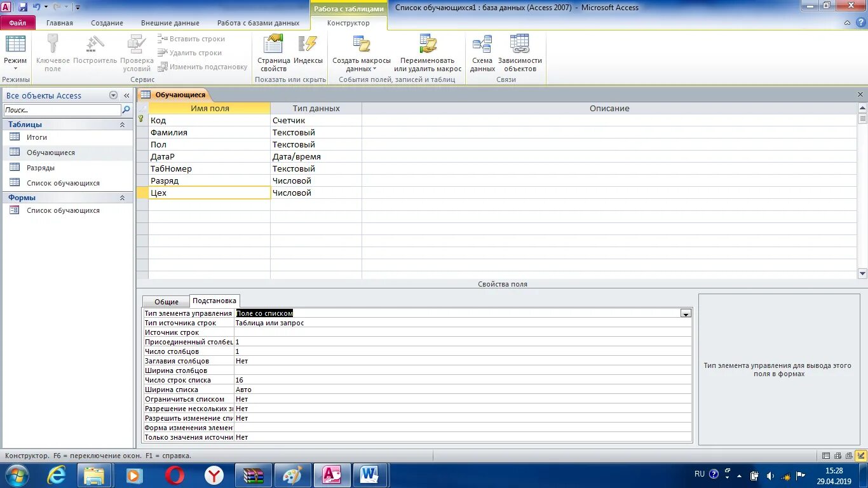Close the Обучающиеся table with the X
The height and width of the screenshot is (488, 868).
point(861,94)
